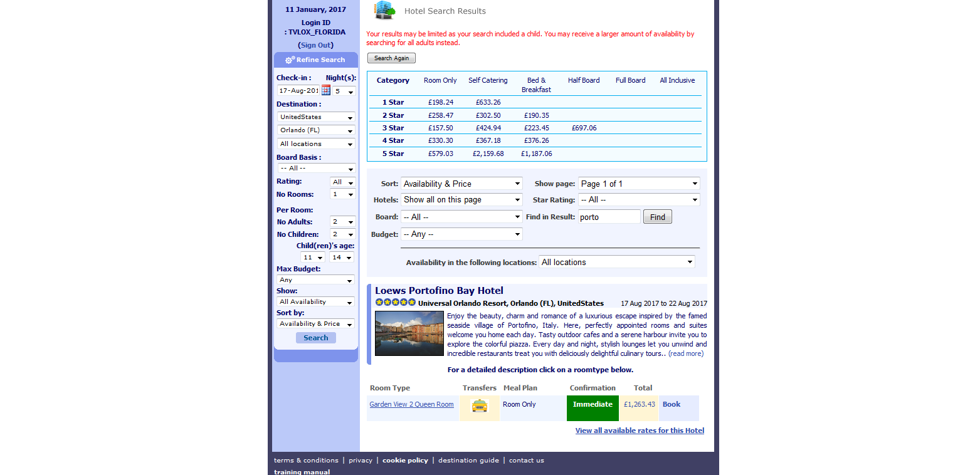
Task: Open the Loews Portofino Bay Hotel title
Action: (x=439, y=291)
